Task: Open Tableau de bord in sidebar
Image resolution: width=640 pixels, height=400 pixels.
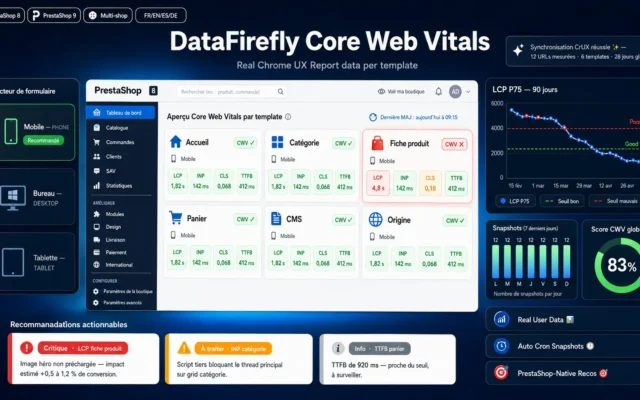Action: [x=120, y=113]
